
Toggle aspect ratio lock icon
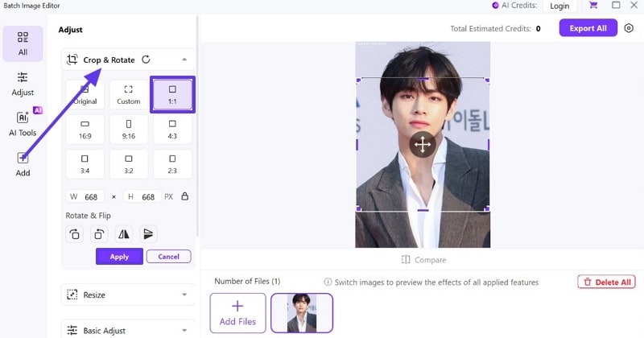click(185, 196)
